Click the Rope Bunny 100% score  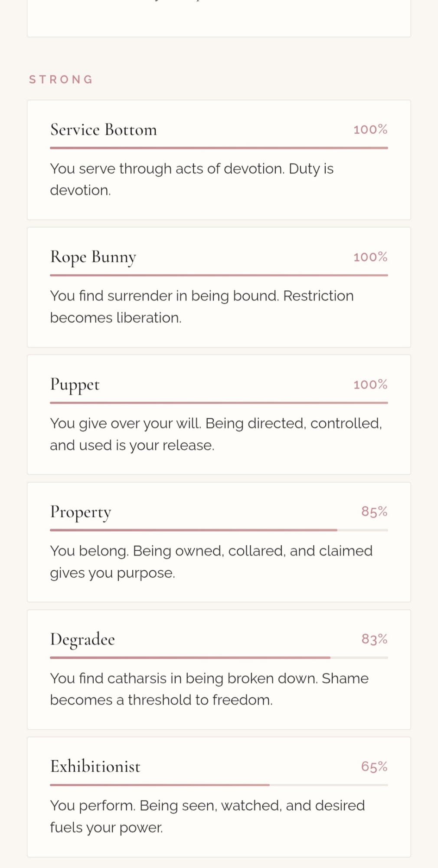[370, 257]
